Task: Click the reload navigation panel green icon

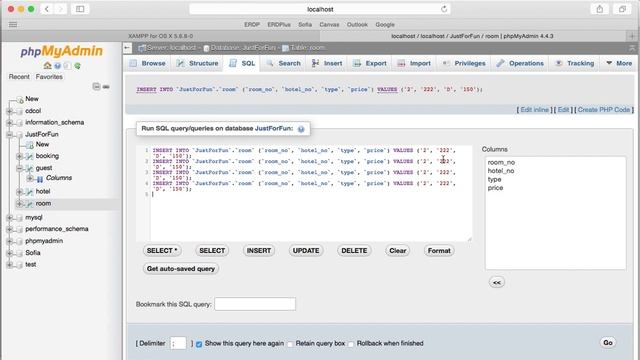Action: point(77,66)
